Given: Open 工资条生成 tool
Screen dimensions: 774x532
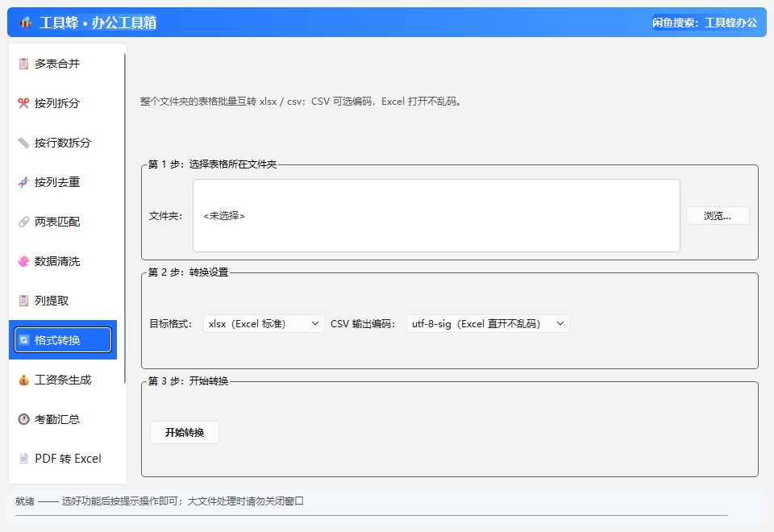Looking at the screenshot, I should [x=63, y=380].
